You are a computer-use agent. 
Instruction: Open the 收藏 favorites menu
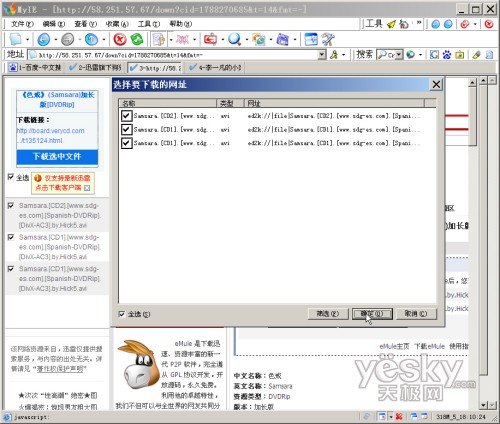(117, 24)
